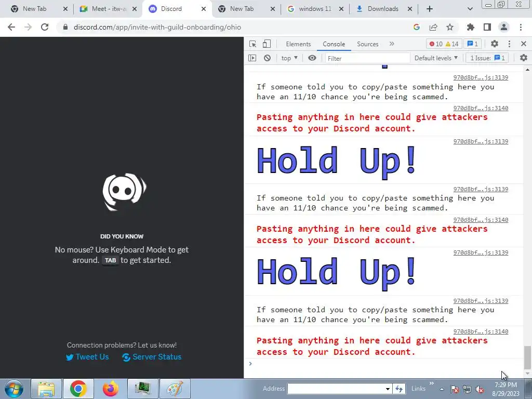This screenshot has width=532, height=399.
Task: Activate the inspect element picker
Action: 253,44
